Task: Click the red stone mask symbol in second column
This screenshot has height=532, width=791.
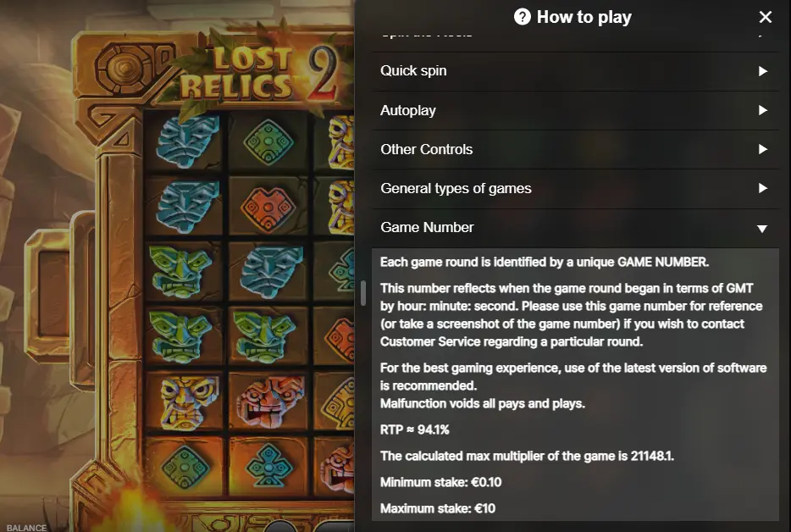Action: pyautogui.click(x=270, y=402)
